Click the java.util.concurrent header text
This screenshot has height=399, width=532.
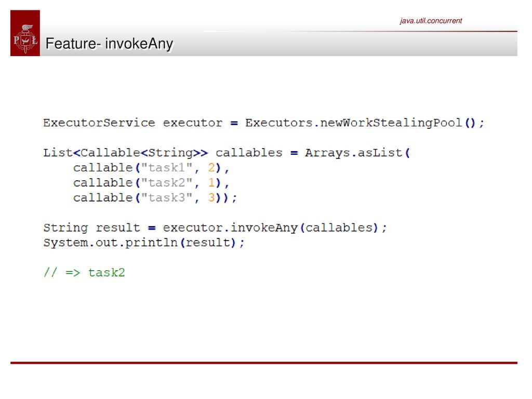tap(431, 21)
